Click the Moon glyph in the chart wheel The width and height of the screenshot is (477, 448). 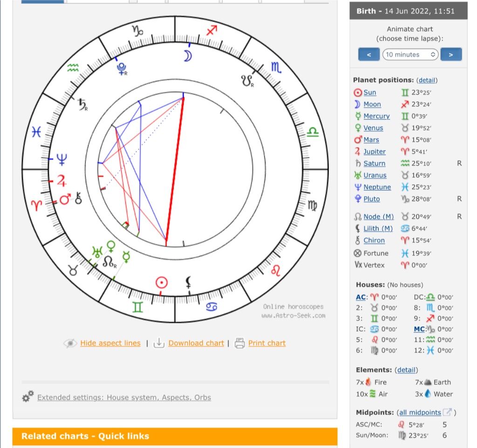188,55
